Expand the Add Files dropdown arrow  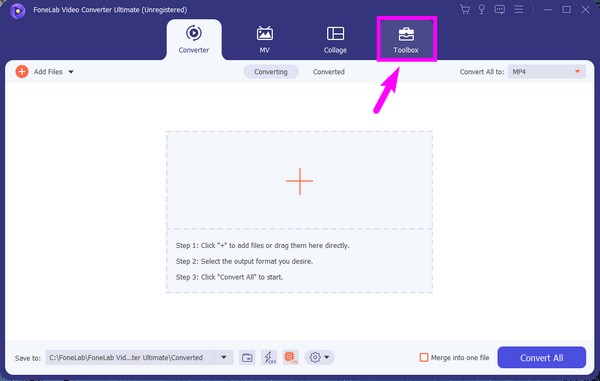71,72
